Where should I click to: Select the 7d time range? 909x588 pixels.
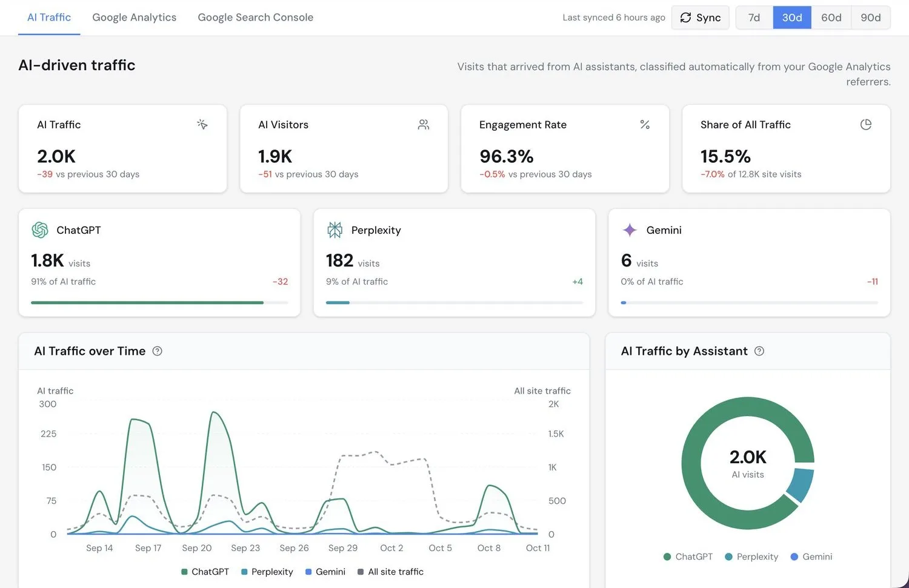pyautogui.click(x=754, y=18)
